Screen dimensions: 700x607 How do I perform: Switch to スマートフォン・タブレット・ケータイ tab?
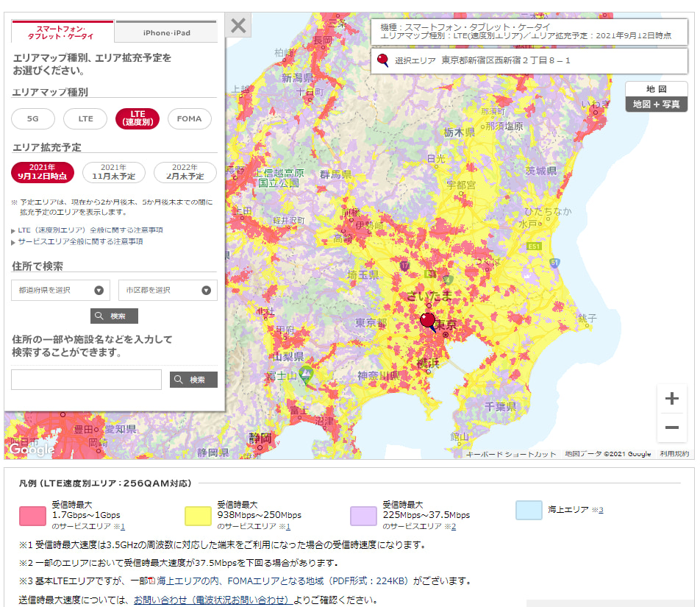tap(63, 32)
